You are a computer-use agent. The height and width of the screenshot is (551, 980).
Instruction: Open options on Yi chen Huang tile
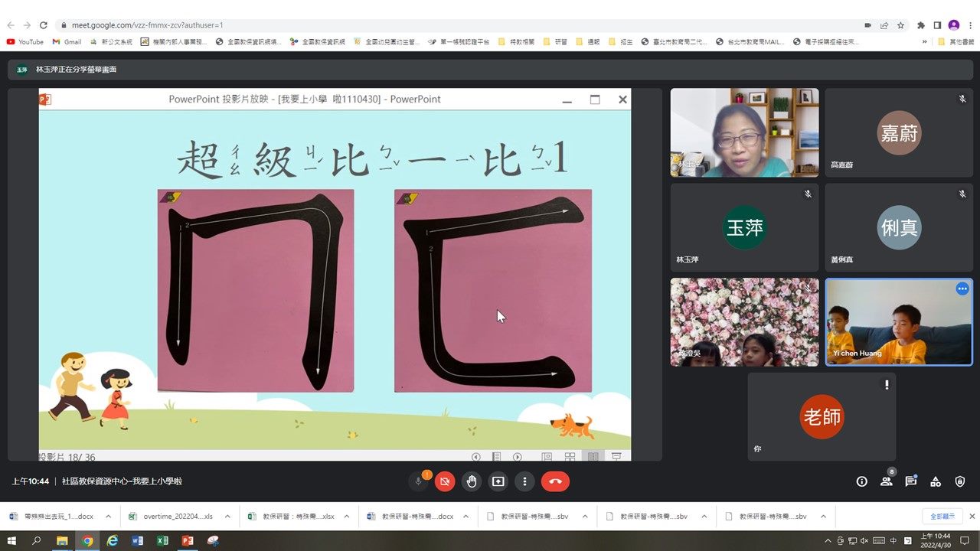[962, 289]
